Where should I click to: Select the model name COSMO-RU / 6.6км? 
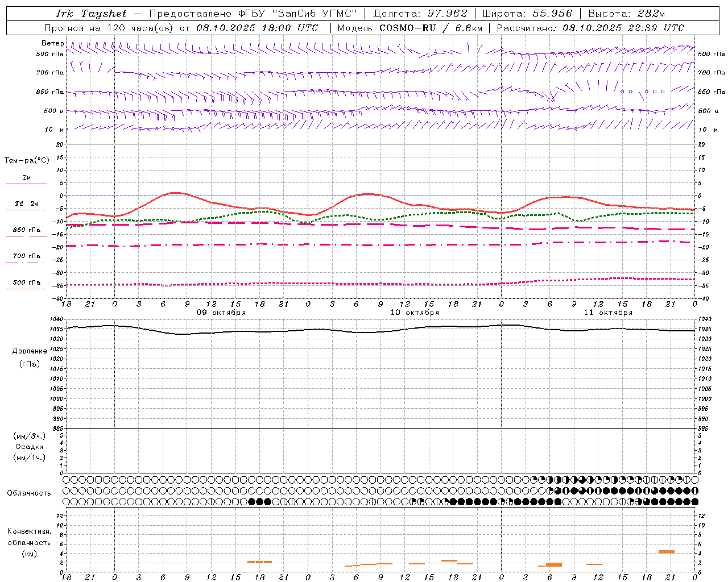(x=431, y=28)
